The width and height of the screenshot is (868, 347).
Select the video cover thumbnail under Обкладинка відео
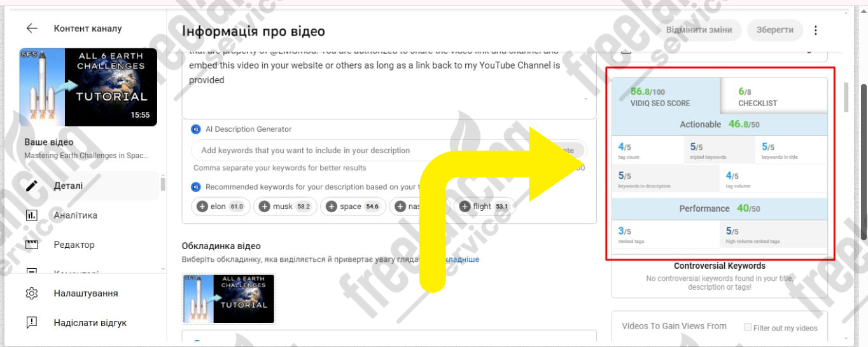[x=229, y=299]
